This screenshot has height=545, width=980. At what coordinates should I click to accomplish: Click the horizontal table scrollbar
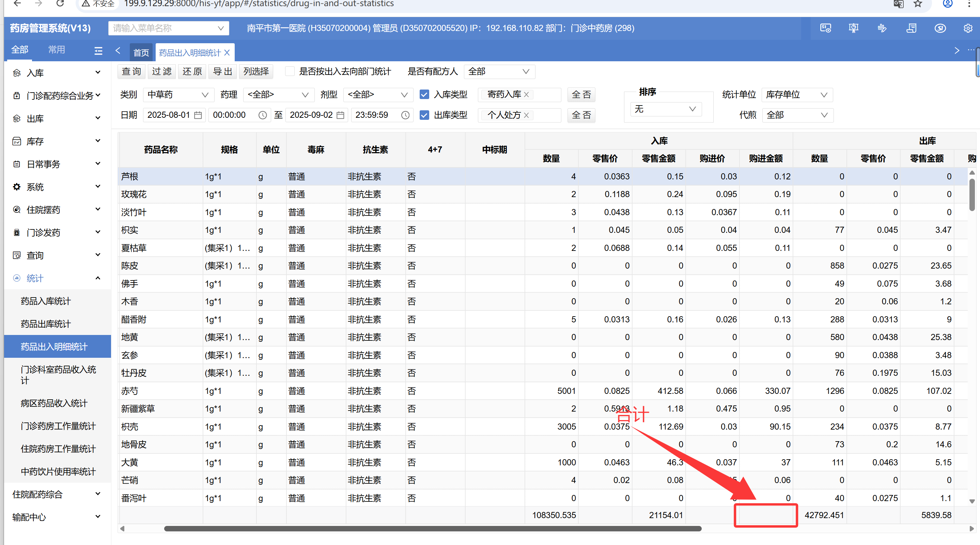432,528
